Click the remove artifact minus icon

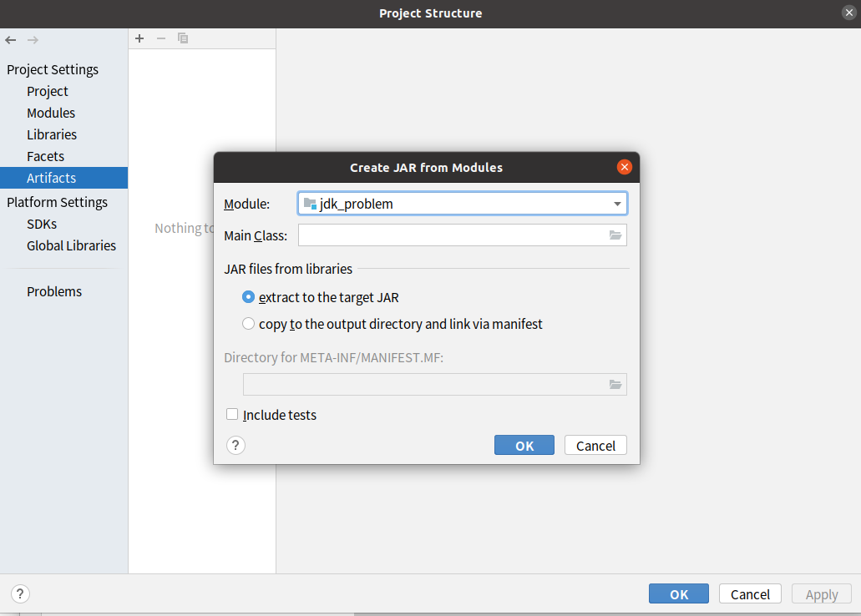[161, 38]
